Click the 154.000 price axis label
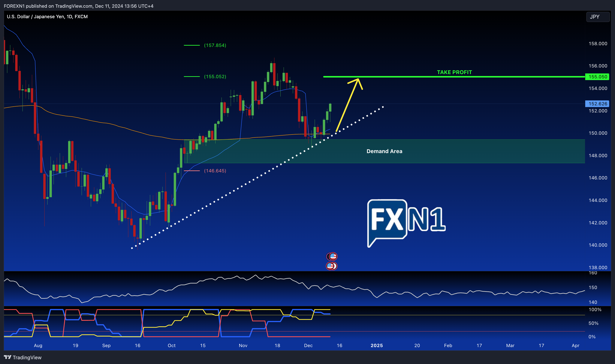The height and width of the screenshot is (364, 615). click(598, 88)
